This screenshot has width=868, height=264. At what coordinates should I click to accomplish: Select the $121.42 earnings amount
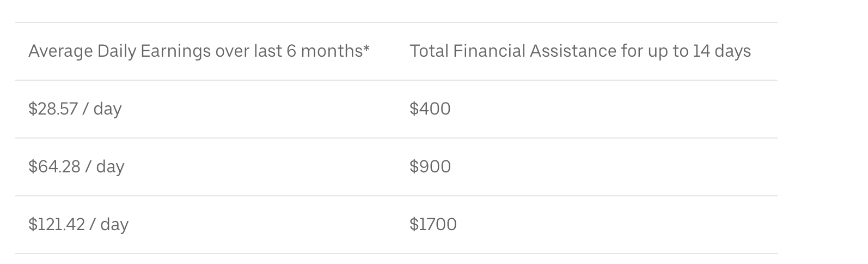57,224
